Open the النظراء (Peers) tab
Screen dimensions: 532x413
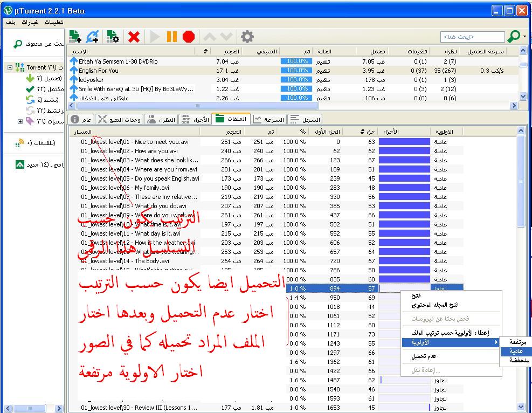(162, 119)
